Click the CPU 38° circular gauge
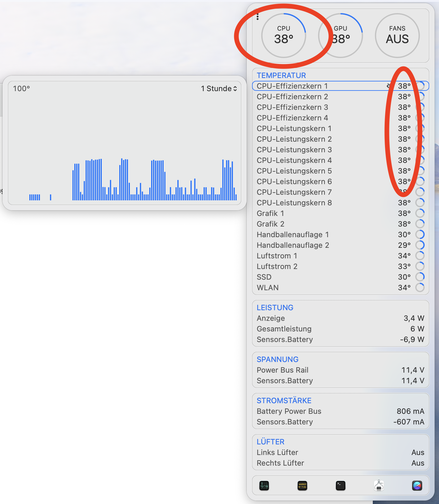 284,36
